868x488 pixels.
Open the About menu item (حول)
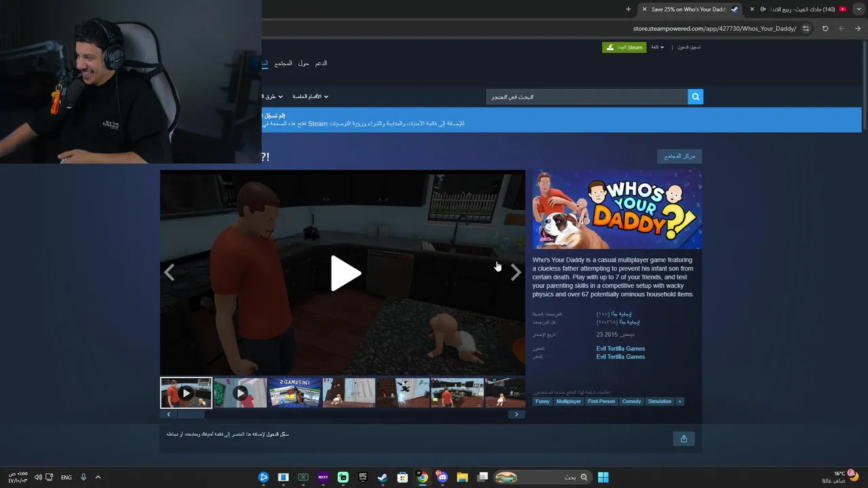tap(304, 63)
